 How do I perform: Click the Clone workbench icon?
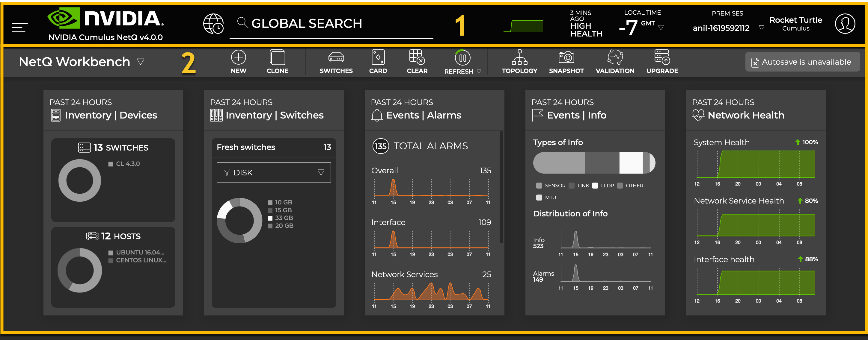coord(277,57)
